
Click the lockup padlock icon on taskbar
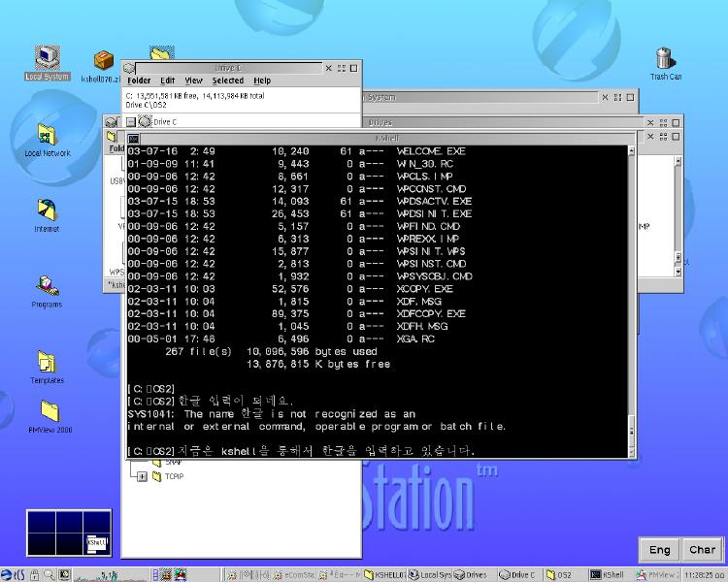pyautogui.click(x=34, y=575)
